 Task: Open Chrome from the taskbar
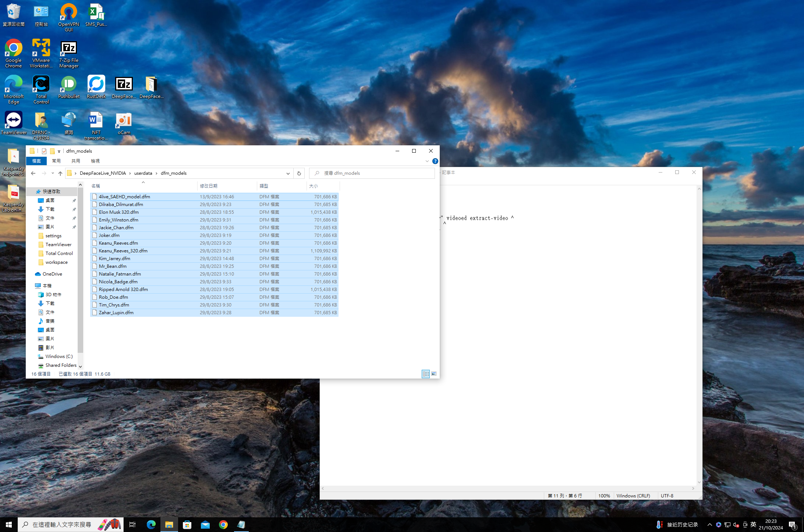(x=223, y=525)
